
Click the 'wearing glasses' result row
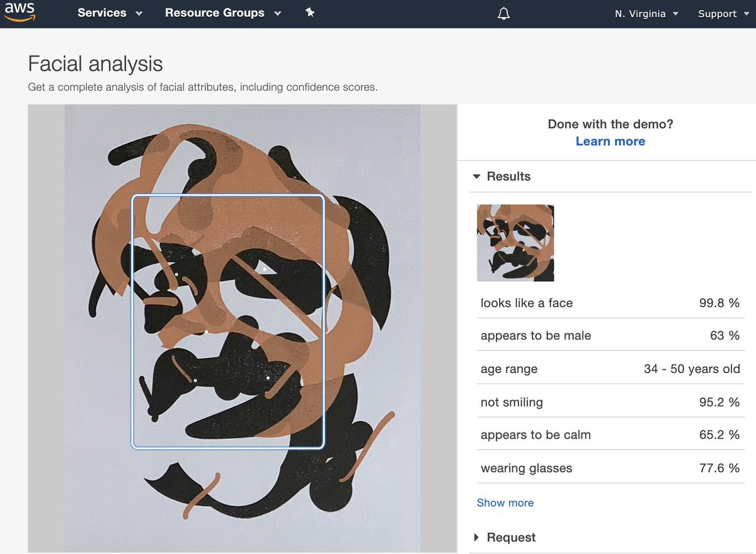(610, 468)
